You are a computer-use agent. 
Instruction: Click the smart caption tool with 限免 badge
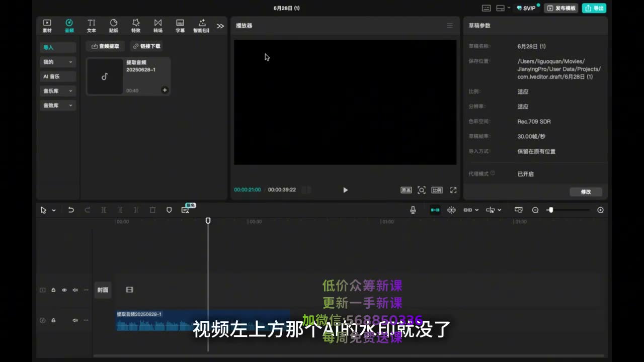(x=186, y=209)
